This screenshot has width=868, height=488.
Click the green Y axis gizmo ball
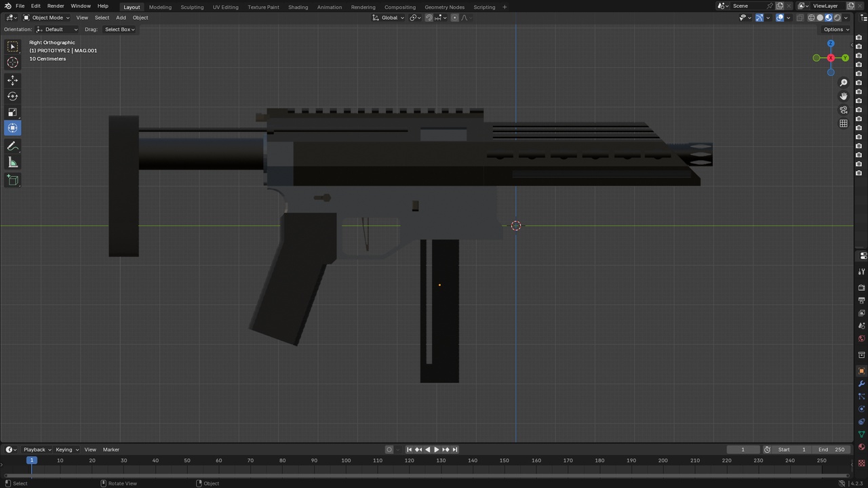tap(845, 58)
